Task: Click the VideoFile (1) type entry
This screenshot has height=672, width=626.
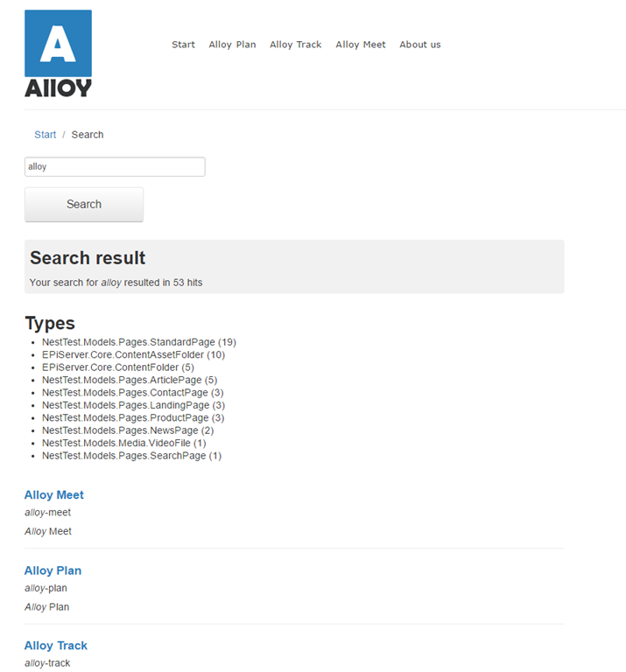Action: click(x=123, y=444)
